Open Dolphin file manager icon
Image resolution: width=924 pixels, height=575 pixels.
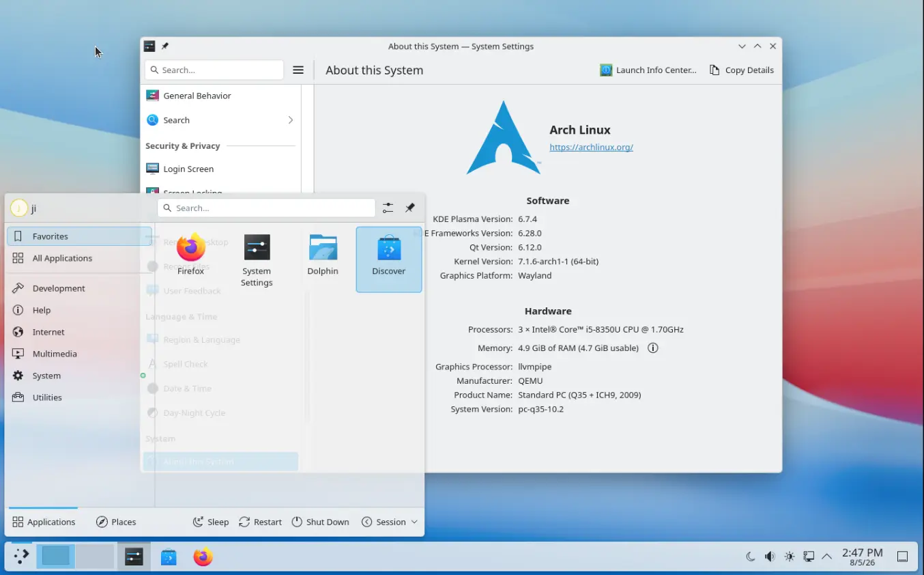click(323, 255)
